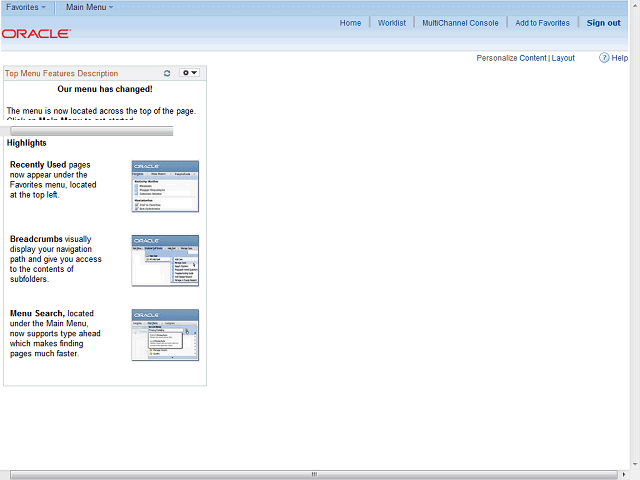Click the Highlights heading
The width and height of the screenshot is (640, 480).
click(27, 143)
